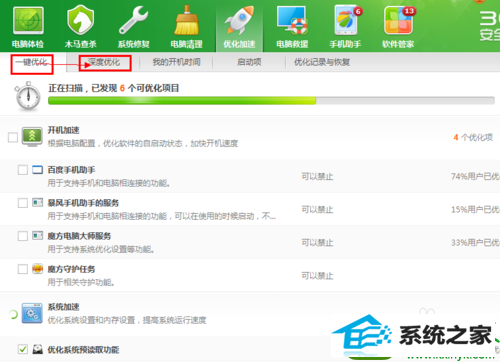The image size is (500, 362).
Task: Open the 软件管家 icon
Action: (399, 21)
